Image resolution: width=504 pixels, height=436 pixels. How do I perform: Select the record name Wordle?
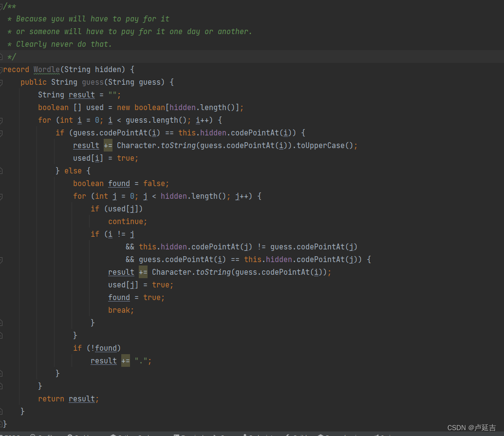point(47,70)
